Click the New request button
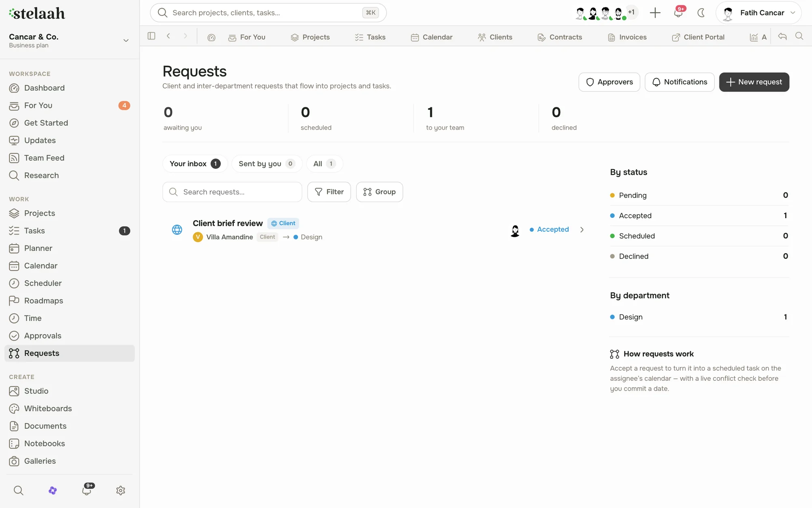 [x=754, y=82]
